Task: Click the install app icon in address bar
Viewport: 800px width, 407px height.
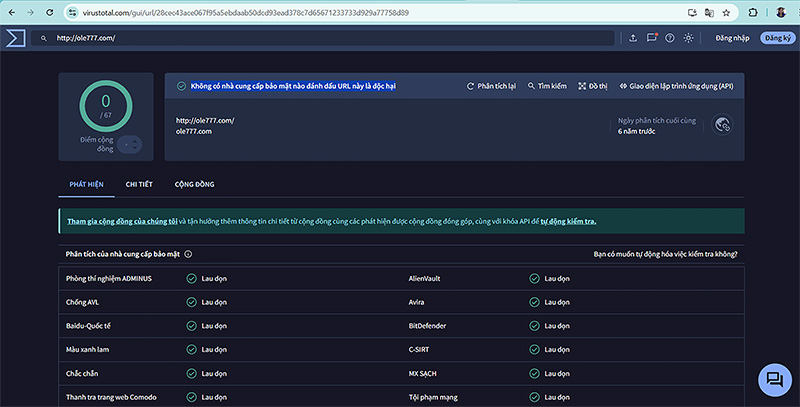Action: 692,13
